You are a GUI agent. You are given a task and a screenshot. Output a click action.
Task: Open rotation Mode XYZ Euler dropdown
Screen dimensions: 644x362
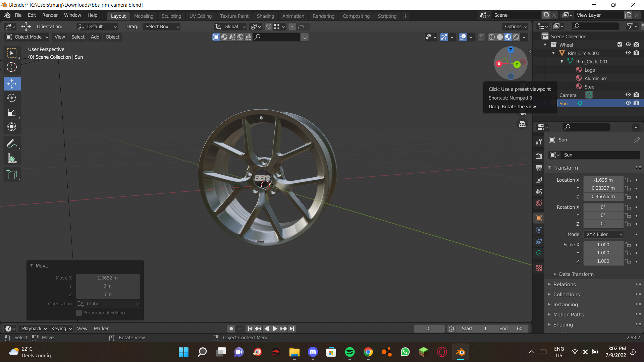point(603,234)
